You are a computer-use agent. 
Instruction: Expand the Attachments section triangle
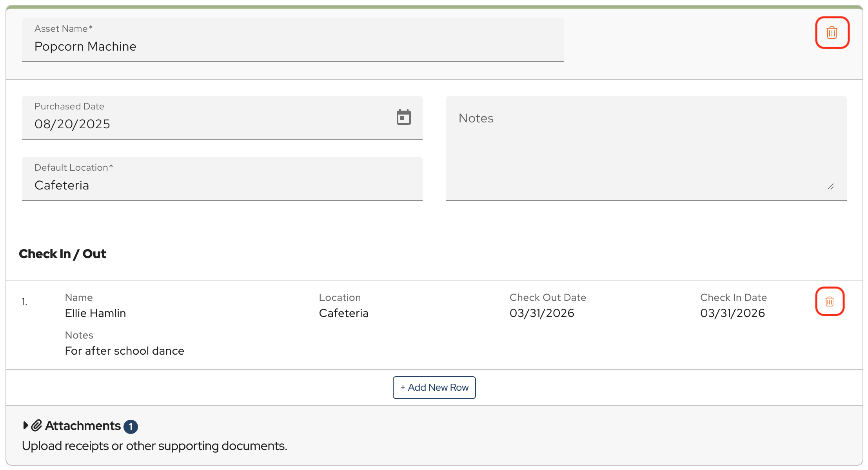[25, 425]
